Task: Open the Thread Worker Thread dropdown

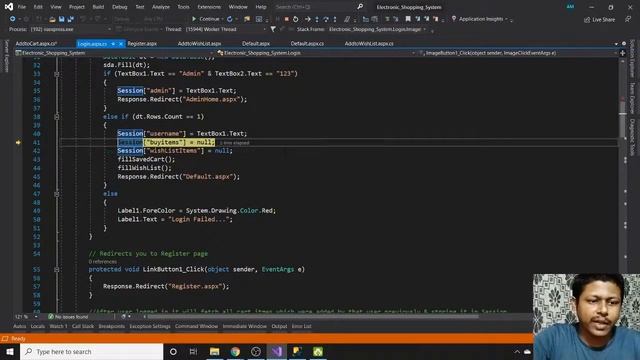Action: click(x=264, y=29)
